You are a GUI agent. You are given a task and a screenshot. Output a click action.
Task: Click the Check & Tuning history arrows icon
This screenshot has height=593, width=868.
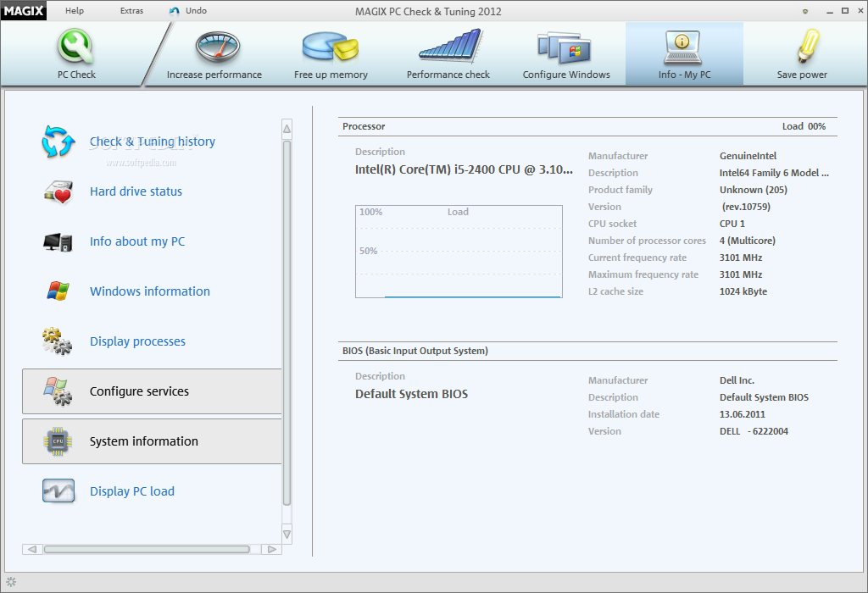(x=58, y=141)
